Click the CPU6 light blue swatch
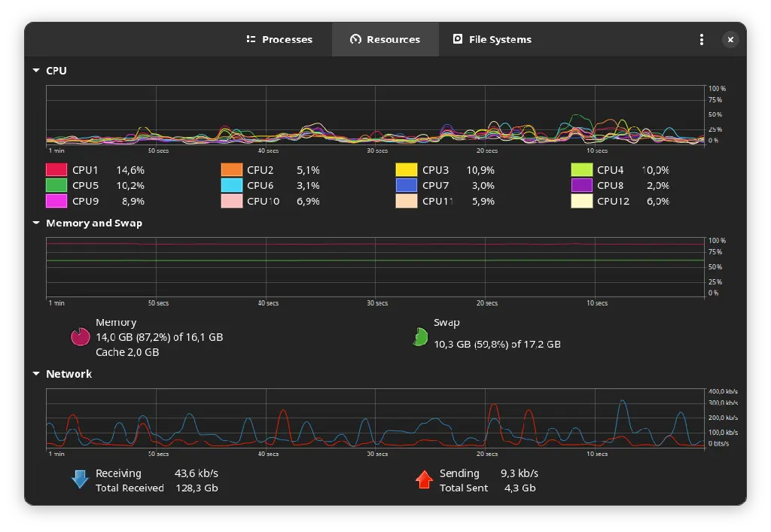This screenshot has width=771, height=532. tap(232, 185)
